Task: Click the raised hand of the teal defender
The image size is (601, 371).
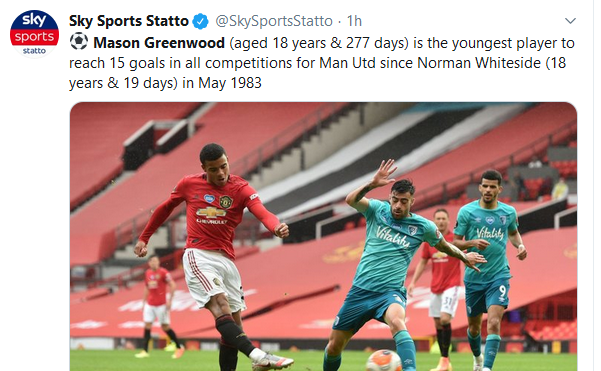Action: [383, 173]
